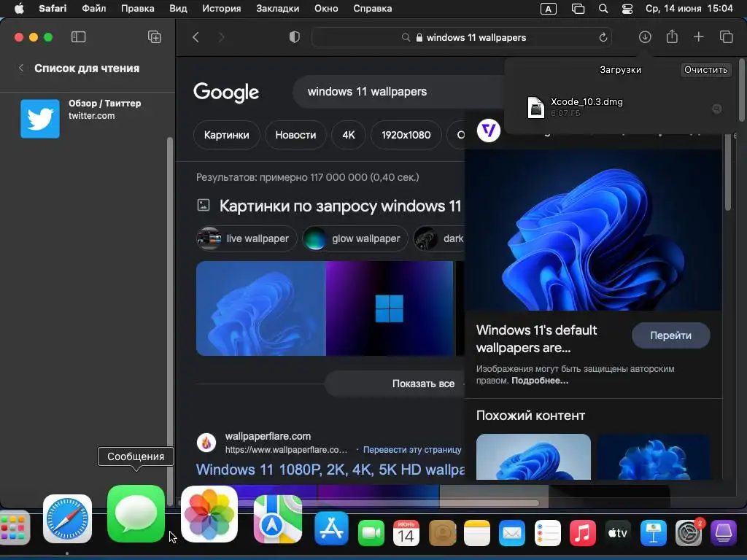Launch Mail from the Dock
747x560 pixels.
(x=512, y=533)
